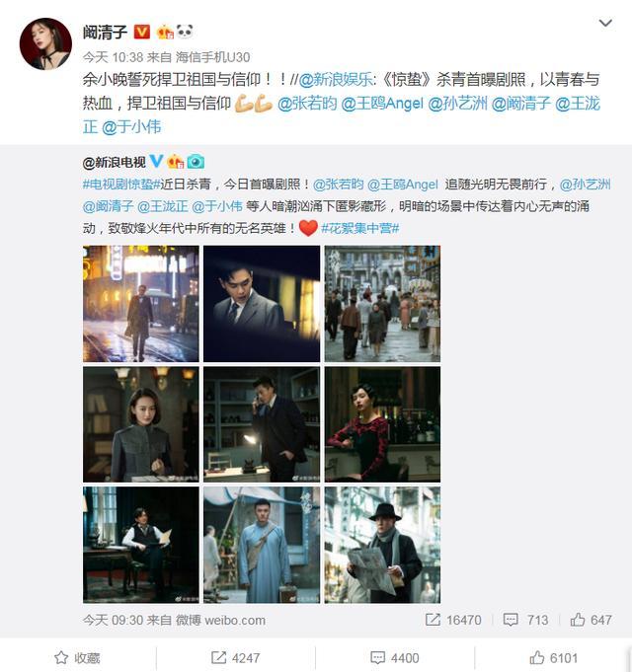The height and width of the screenshot is (672, 632).
Task: Open the man walking night street photo
Action: tap(141, 304)
